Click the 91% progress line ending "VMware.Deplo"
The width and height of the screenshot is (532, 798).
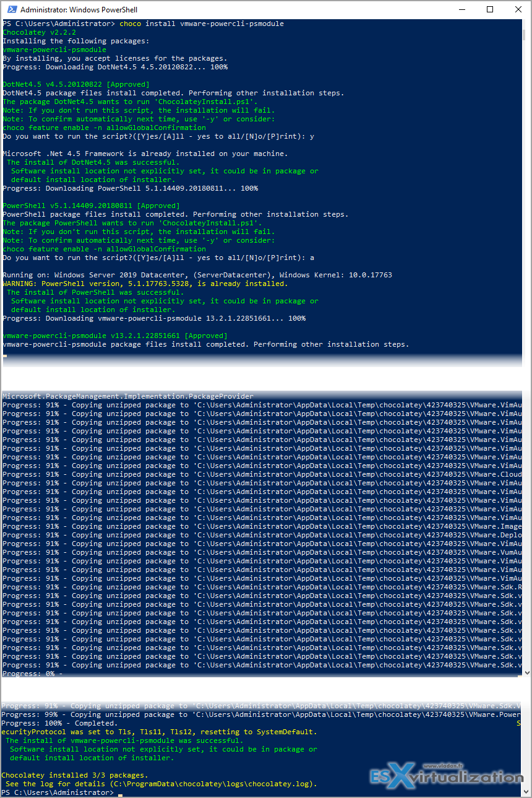[262, 535]
